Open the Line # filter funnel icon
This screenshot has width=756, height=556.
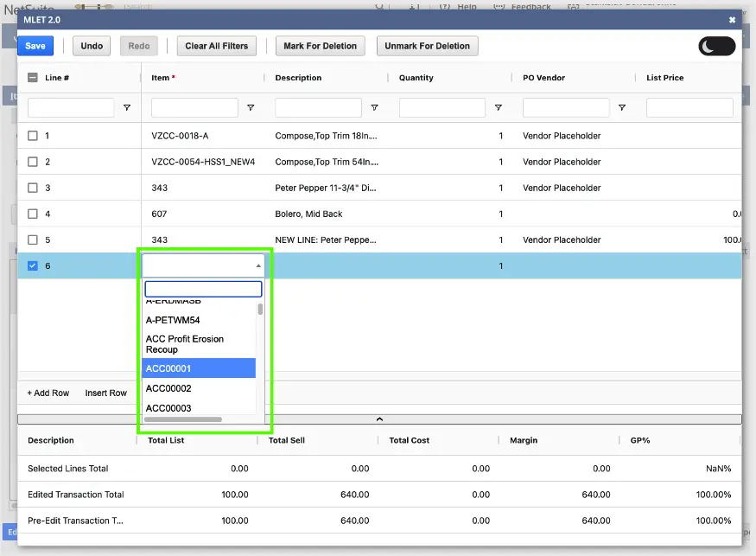click(127, 107)
